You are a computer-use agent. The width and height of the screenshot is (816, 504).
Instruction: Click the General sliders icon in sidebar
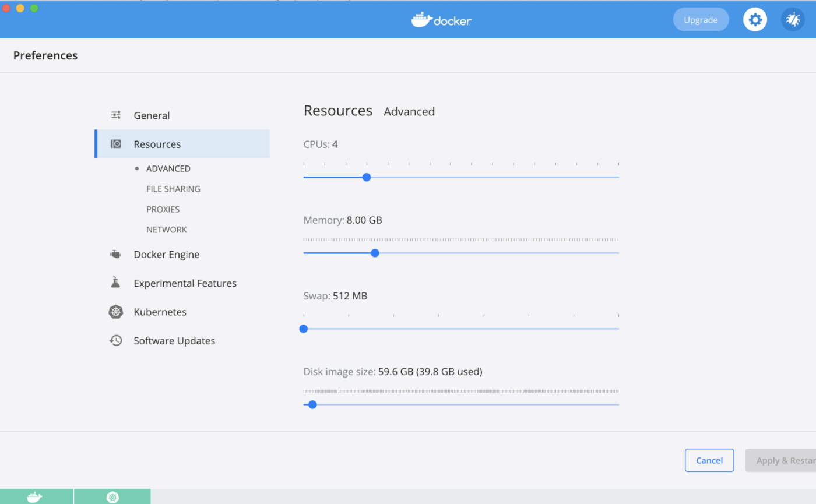(x=116, y=115)
